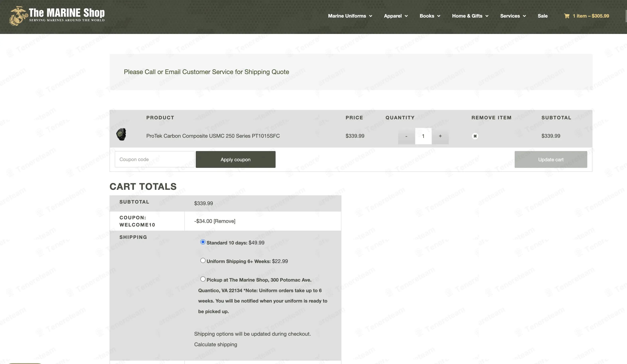Image resolution: width=627 pixels, height=364 pixels.
Task: Click the Coupon code field
Action: click(x=154, y=159)
